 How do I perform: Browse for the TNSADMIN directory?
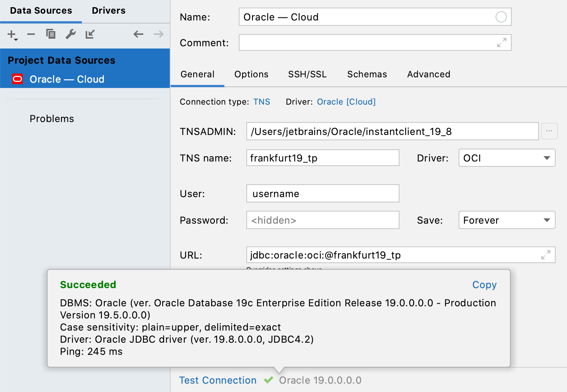pyautogui.click(x=549, y=131)
